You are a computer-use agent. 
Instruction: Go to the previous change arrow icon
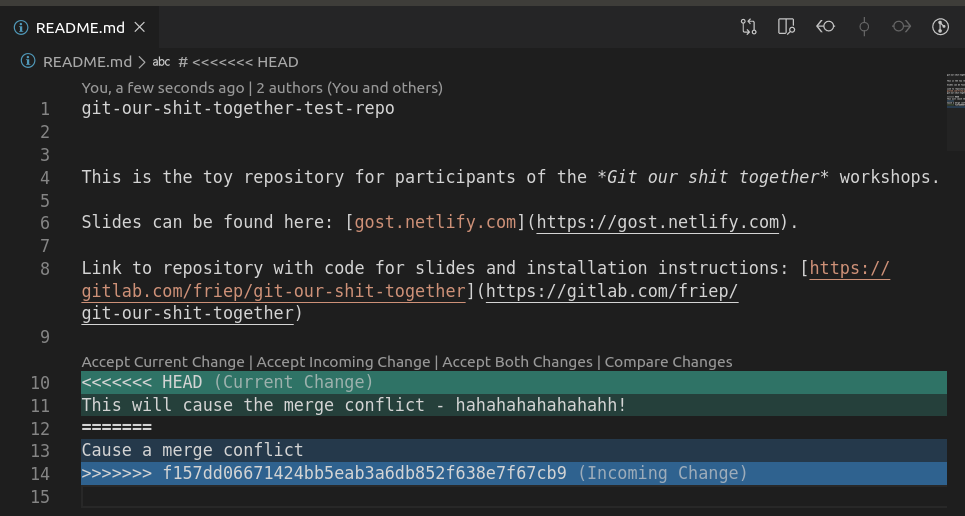(825, 27)
